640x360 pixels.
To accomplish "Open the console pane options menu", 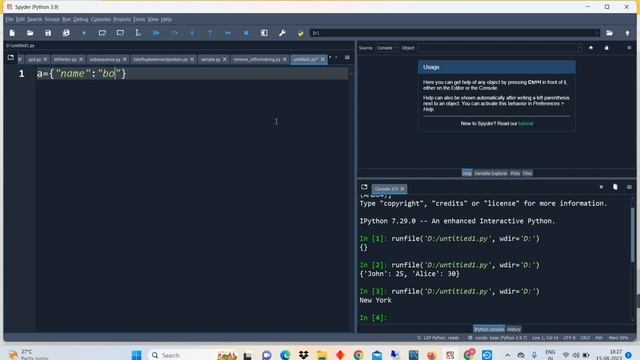I will [629, 187].
